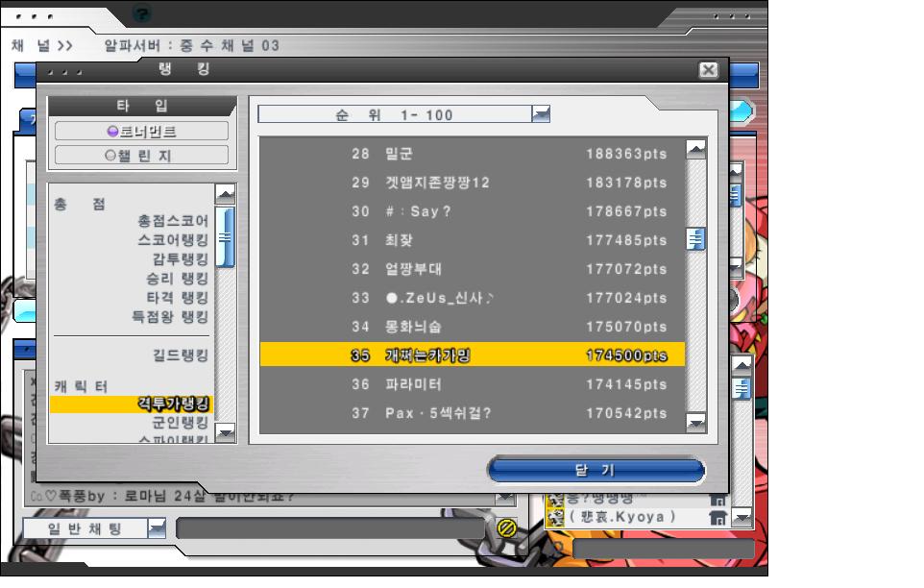Image resolution: width=924 pixels, height=588 pixels.
Task: Click ranking results scrollbar up arrow
Action: 696,150
